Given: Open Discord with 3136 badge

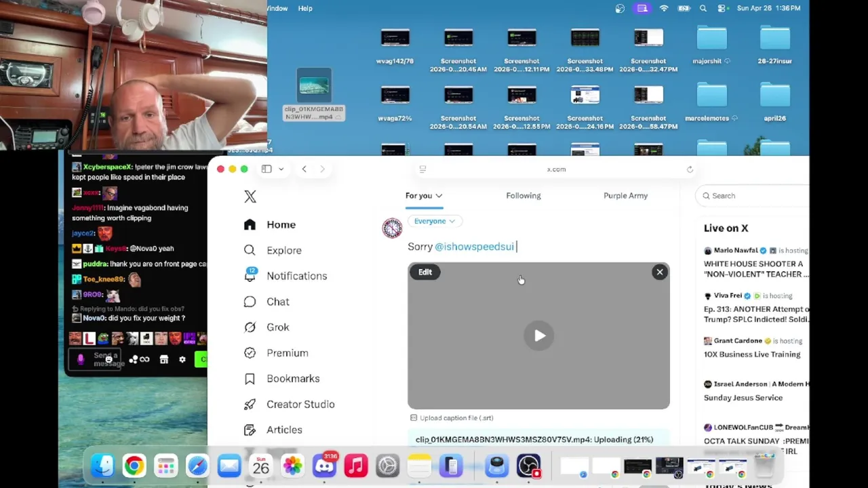Looking at the screenshot, I should [324, 466].
